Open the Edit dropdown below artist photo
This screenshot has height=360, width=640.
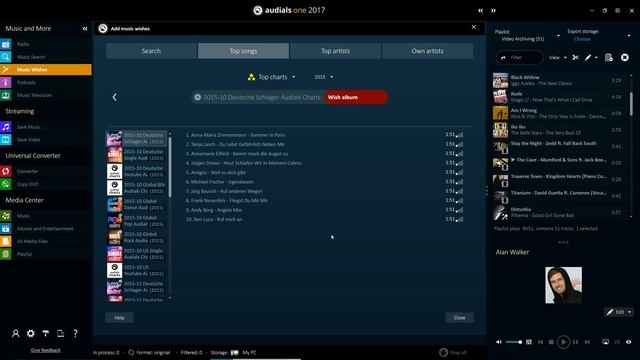pyautogui.click(x=619, y=312)
